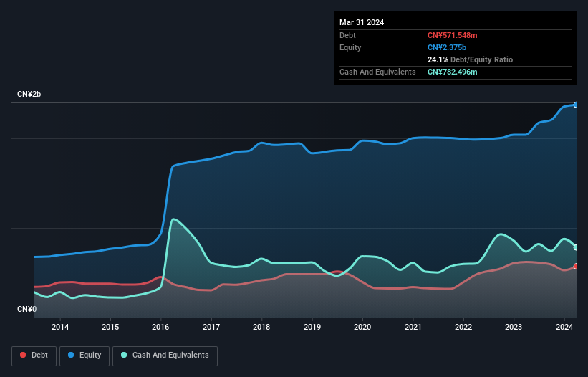Screen dimensions: 588x377
Task: Toggle the Equity legend button
Action: [x=85, y=355]
